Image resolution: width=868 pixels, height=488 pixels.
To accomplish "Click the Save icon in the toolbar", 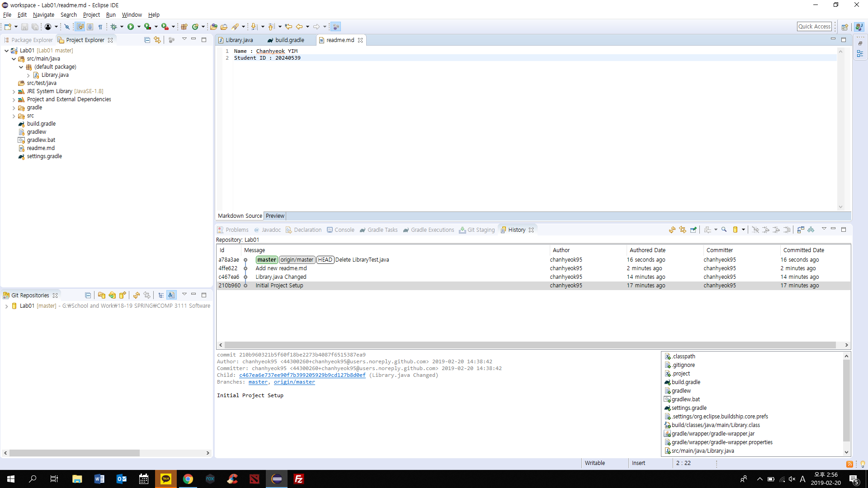I will [24, 27].
